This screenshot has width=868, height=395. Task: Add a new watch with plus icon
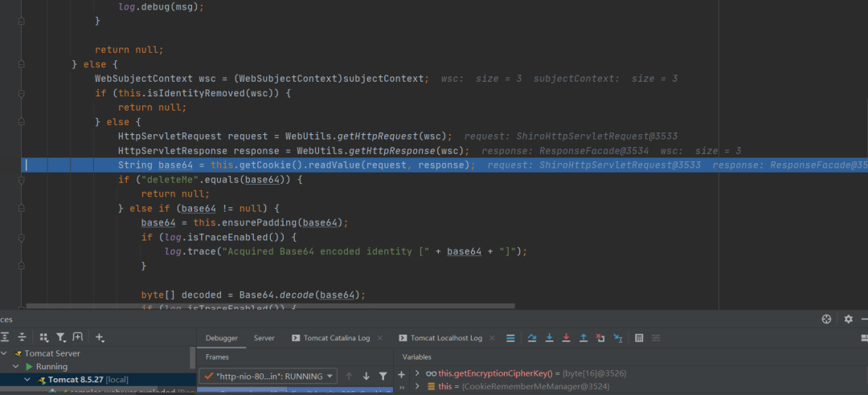click(401, 375)
